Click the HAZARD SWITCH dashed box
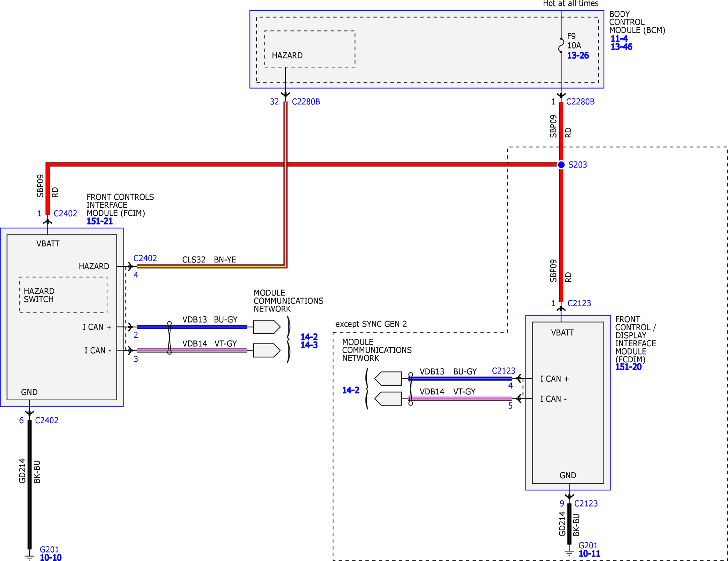The width and height of the screenshot is (728, 561). (63, 295)
